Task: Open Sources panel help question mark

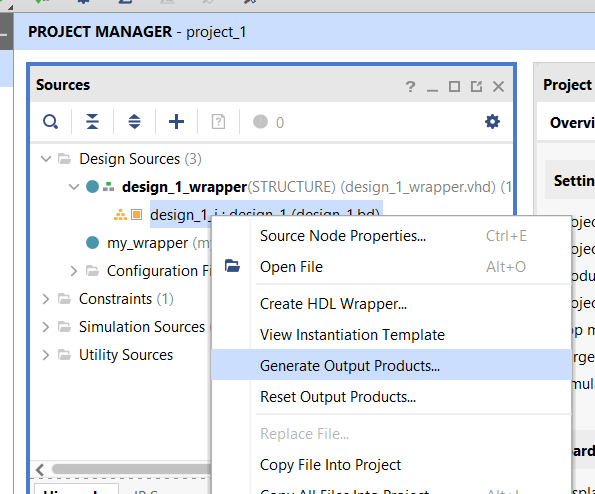Action: click(410, 87)
